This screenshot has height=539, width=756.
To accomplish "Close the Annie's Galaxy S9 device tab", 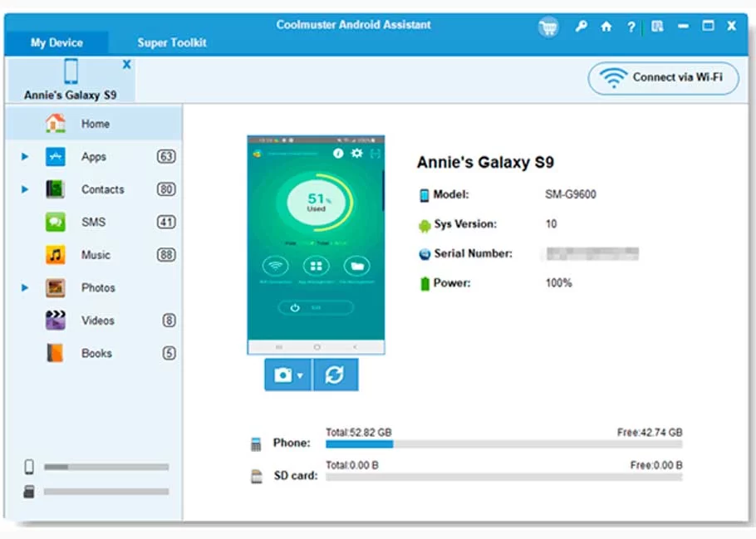I will click(127, 64).
